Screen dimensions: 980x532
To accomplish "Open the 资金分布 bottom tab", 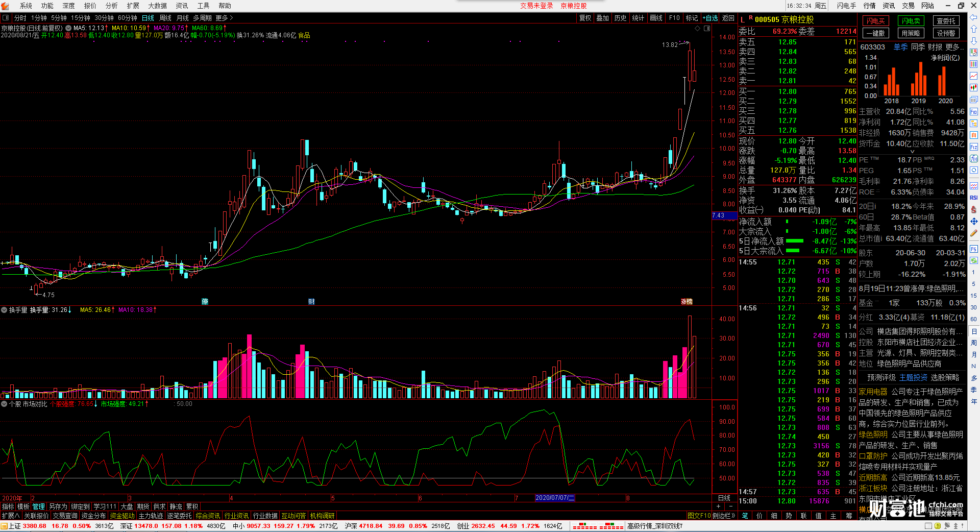I will [93, 516].
